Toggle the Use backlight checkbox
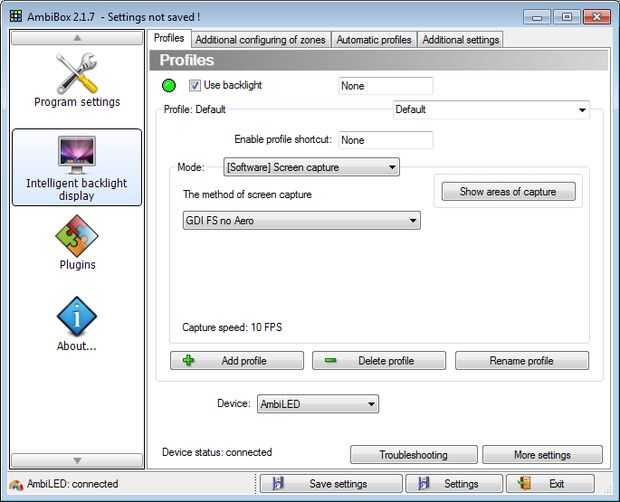 pyautogui.click(x=195, y=85)
